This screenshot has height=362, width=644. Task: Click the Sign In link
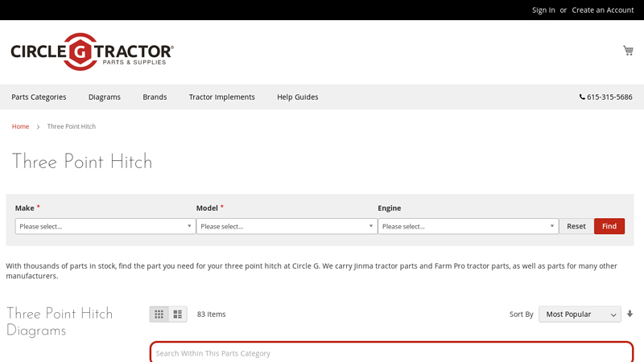543,10
